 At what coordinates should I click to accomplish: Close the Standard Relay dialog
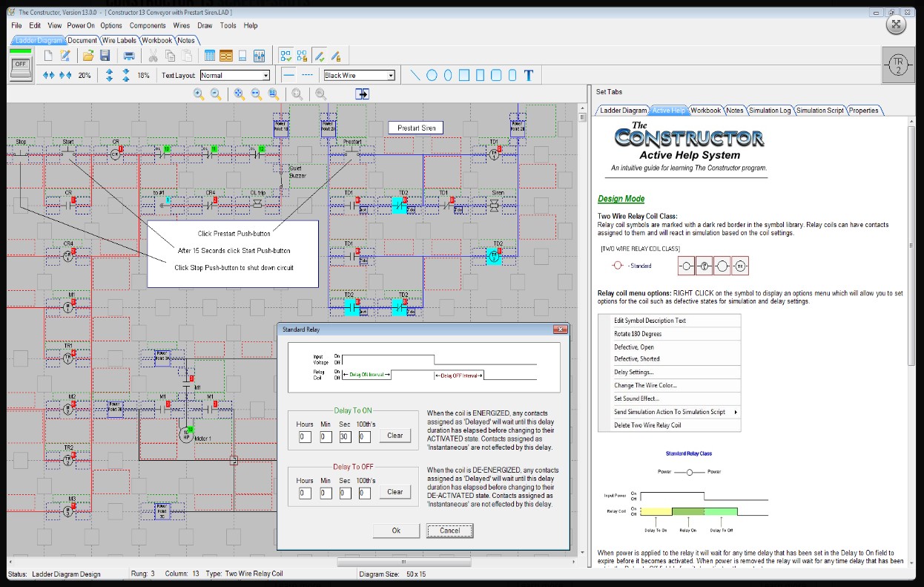(559, 329)
